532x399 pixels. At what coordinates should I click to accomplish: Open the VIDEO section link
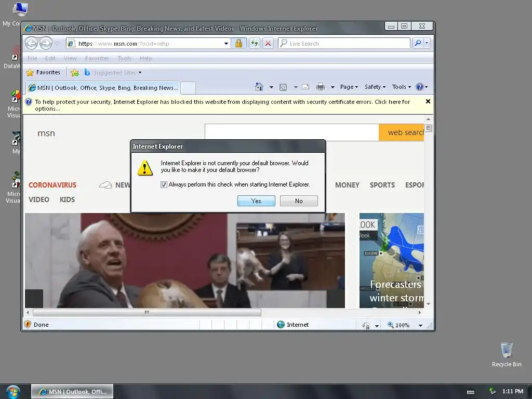pos(38,199)
